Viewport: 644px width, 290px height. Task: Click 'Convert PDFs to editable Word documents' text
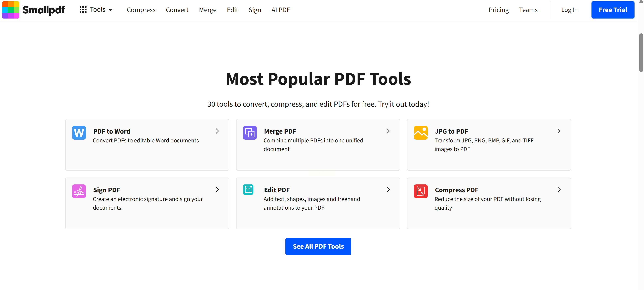146,140
